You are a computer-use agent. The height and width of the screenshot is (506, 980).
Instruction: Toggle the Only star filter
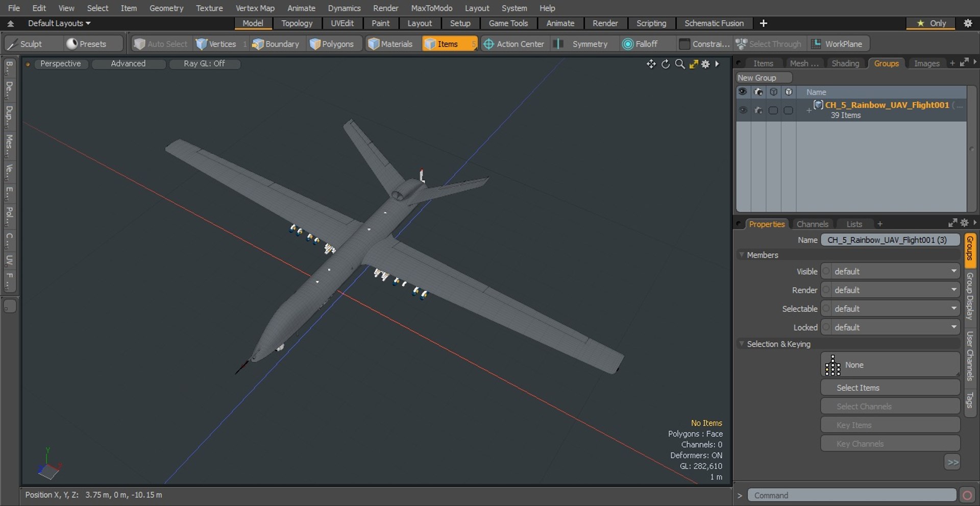[x=931, y=23]
